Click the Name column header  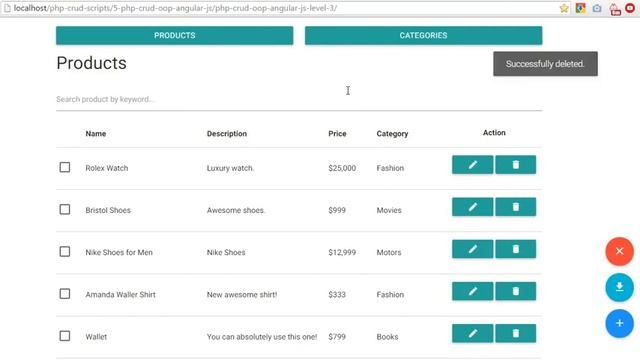pyautogui.click(x=96, y=133)
